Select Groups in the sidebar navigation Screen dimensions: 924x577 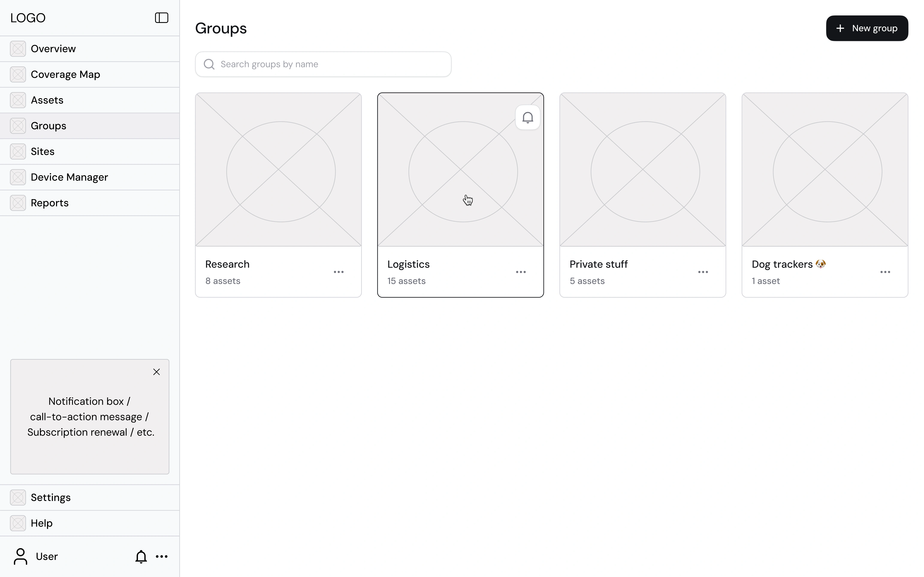48,126
